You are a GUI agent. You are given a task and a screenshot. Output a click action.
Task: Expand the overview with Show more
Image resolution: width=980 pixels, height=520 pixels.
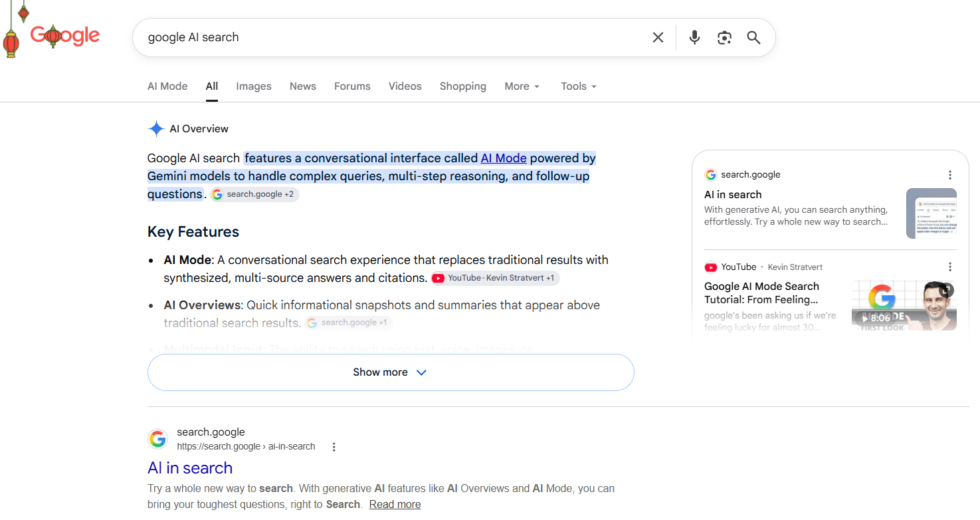click(391, 372)
